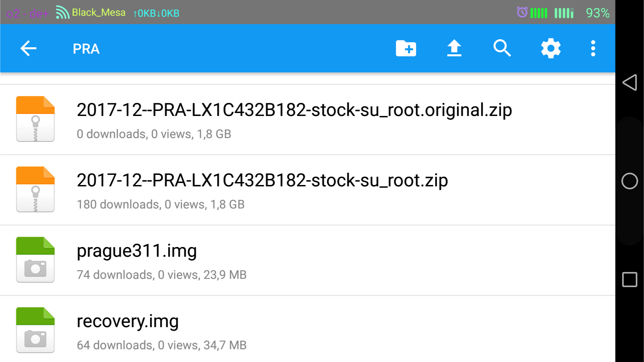Tap the green image icon for prague311.img
The image size is (644, 362).
pyautogui.click(x=35, y=260)
